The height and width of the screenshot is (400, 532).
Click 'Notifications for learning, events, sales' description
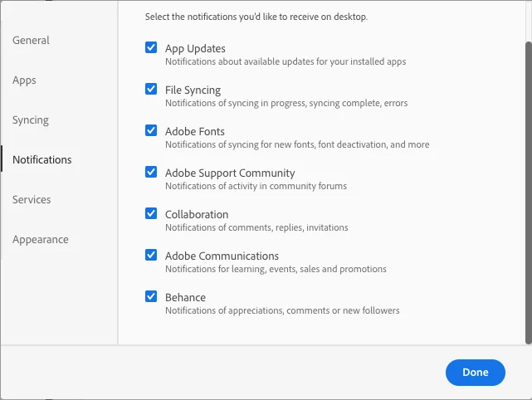click(x=276, y=269)
